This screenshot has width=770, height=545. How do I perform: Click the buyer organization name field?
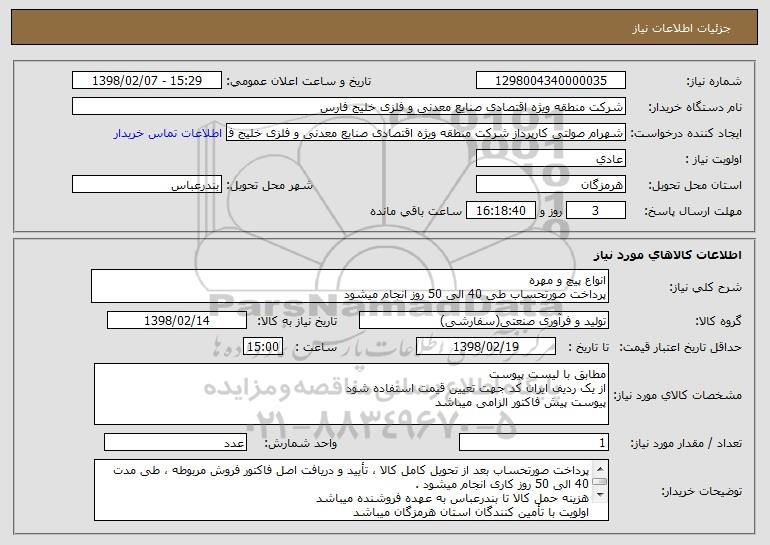(349, 107)
